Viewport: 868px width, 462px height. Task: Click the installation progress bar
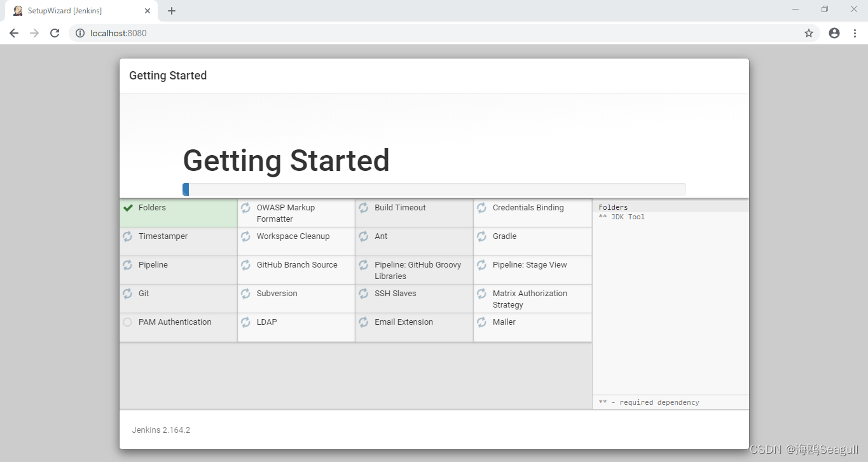[434, 189]
